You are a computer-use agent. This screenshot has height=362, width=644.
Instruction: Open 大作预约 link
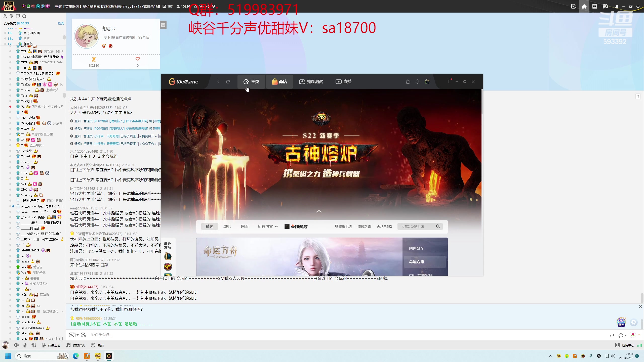click(x=296, y=227)
